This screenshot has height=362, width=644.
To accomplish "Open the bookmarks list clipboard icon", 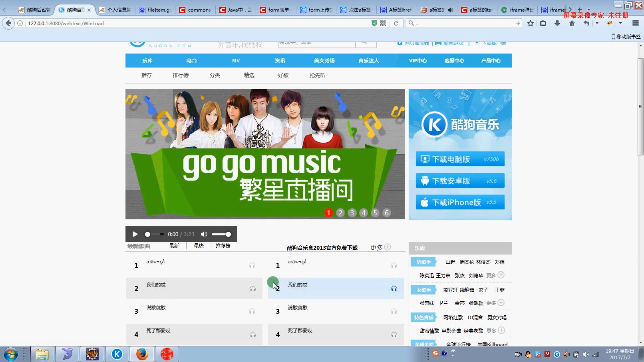I will pos(543,23).
